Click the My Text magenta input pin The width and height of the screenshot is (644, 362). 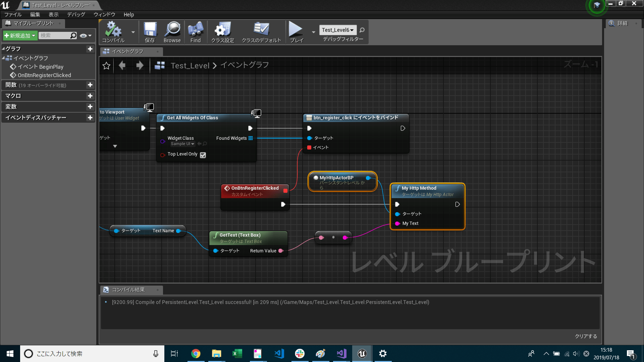(x=397, y=224)
